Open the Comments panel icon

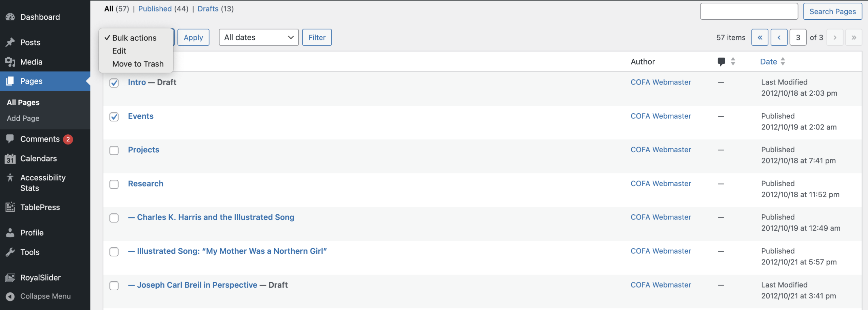click(x=10, y=139)
